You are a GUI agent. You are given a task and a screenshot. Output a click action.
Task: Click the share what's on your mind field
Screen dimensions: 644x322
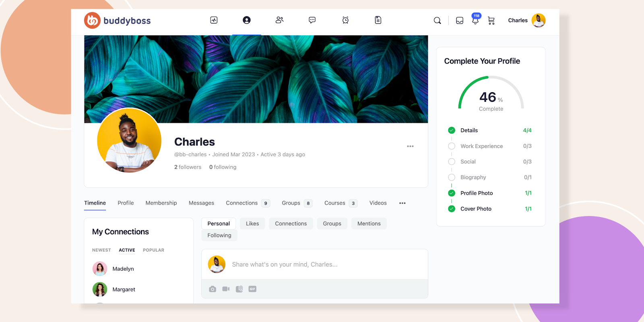pyautogui.click(x=314, y=264)
